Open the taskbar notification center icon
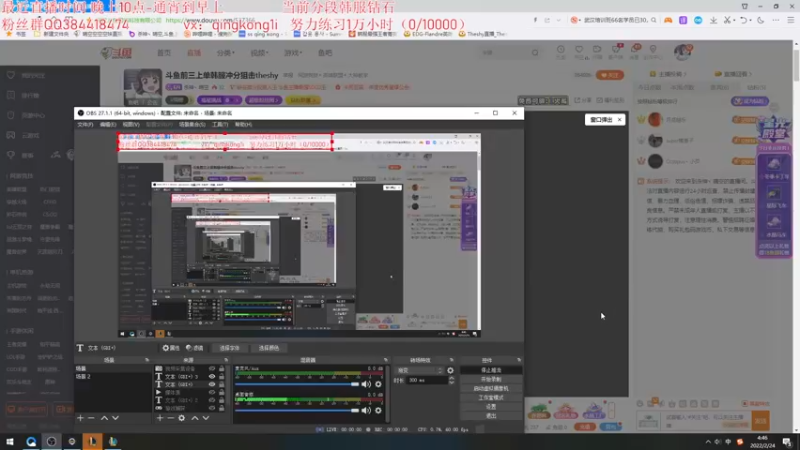Image resolution: width=800 pixels, height=450 pixels. [787, 442]
